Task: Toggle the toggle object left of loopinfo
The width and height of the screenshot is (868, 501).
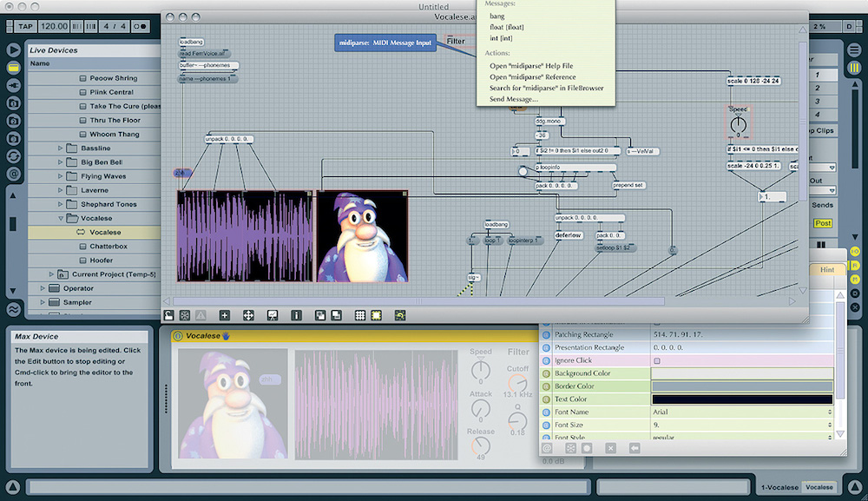Action: (x=523, y=172)
